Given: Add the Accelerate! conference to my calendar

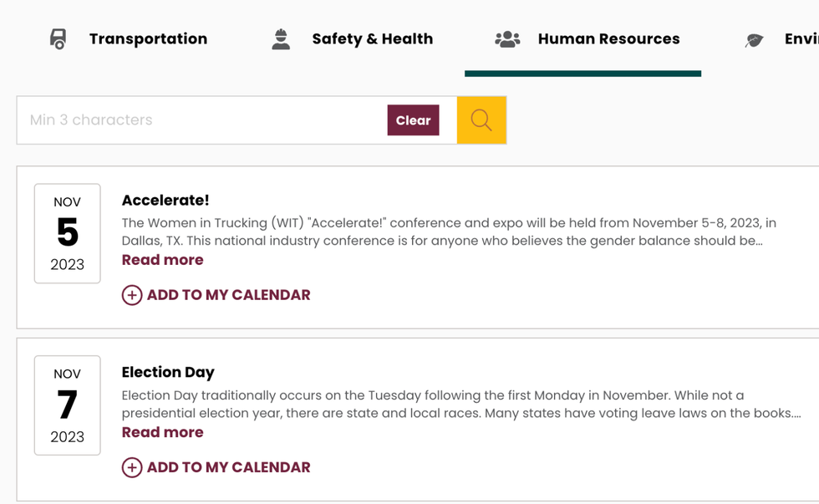Looking at the screenshot, I should (x=216, y=295).
